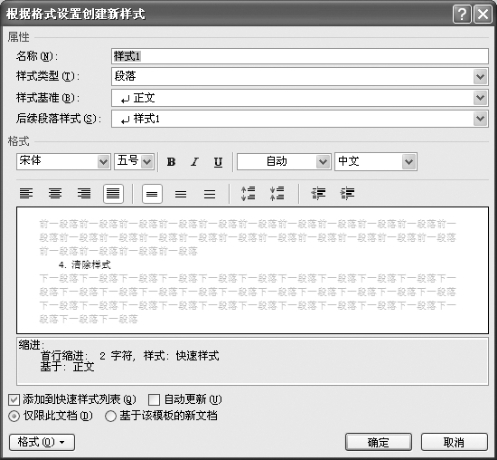Center-align the paragraph text
The image size is (497, 460).
click(55, 194)
